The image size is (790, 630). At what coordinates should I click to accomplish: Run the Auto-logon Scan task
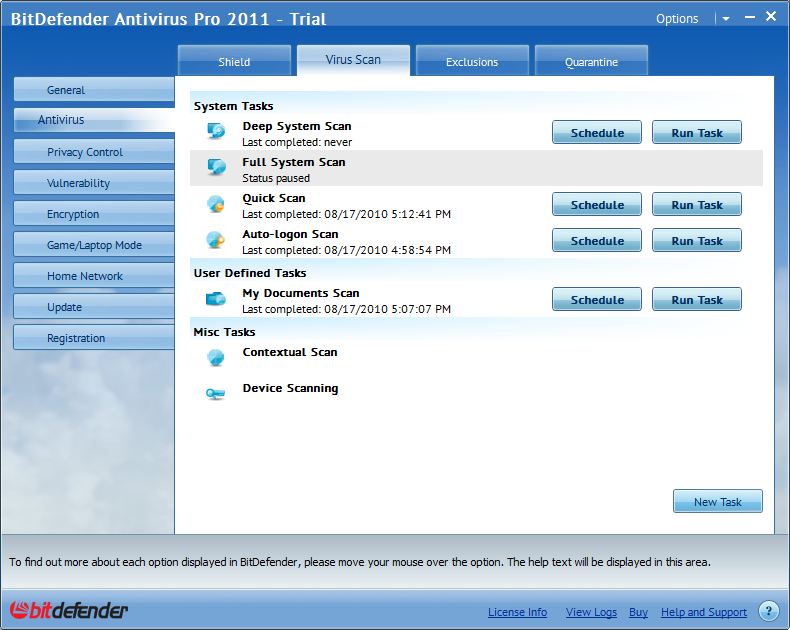coord(697,240)
